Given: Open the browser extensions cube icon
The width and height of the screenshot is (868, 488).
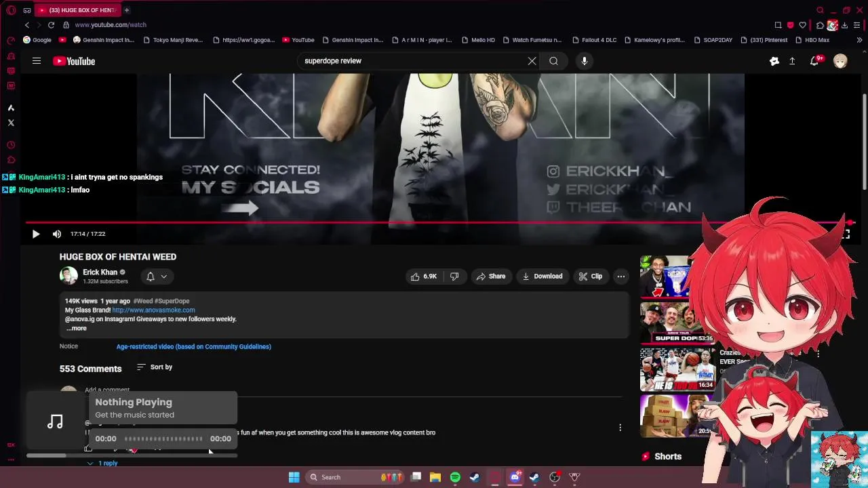Looking at the screenshot, I should pos(820,25).
